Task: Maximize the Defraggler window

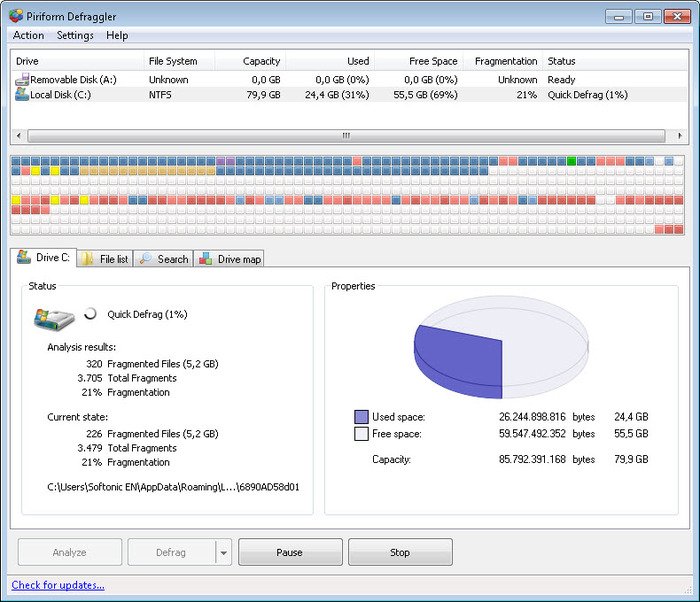Action: click(x=648, y=17)
